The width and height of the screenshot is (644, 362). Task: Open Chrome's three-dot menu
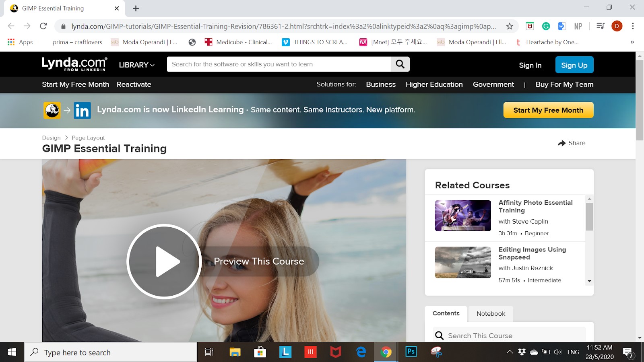(633, 26)
